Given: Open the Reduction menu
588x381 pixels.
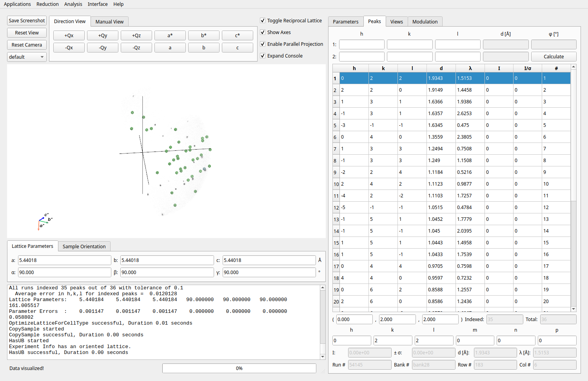Looking at the screenshot, I should [x=47, y=4].
